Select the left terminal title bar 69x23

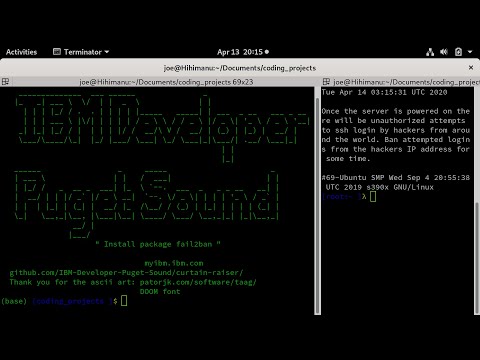pyautogui.click(x=166, y=82)
